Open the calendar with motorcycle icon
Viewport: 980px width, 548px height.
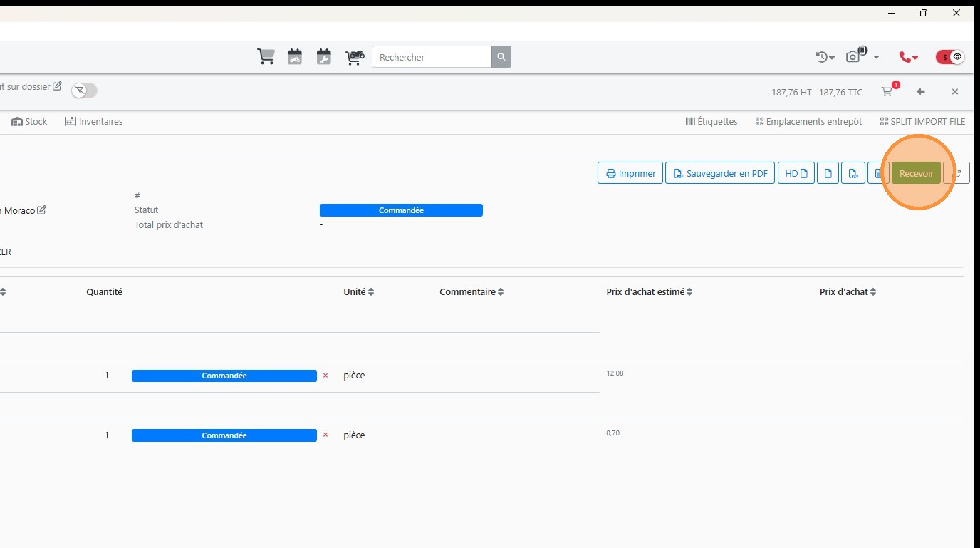295,57
